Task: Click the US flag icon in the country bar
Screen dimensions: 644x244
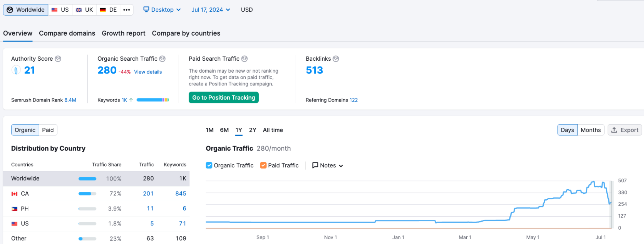Action: click(54, 10)
